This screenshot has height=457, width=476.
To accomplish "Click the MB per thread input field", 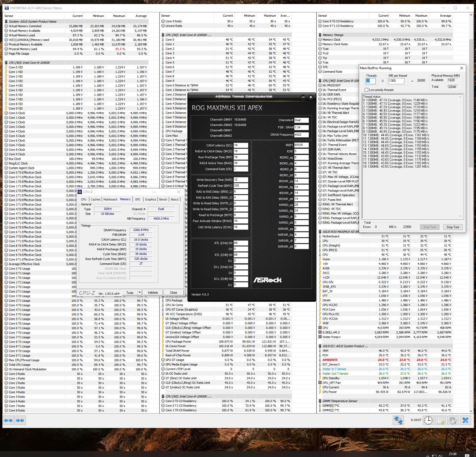I will coord(396,81).
